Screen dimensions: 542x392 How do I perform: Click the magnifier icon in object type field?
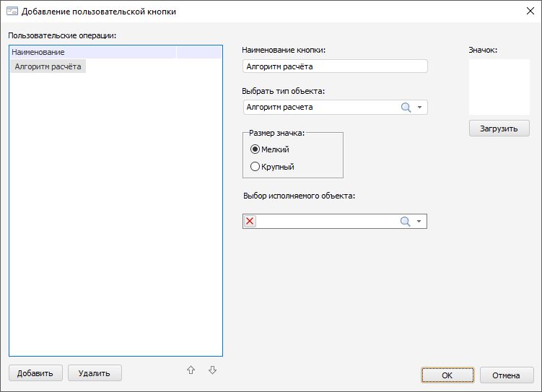click(x=406, y=108)
